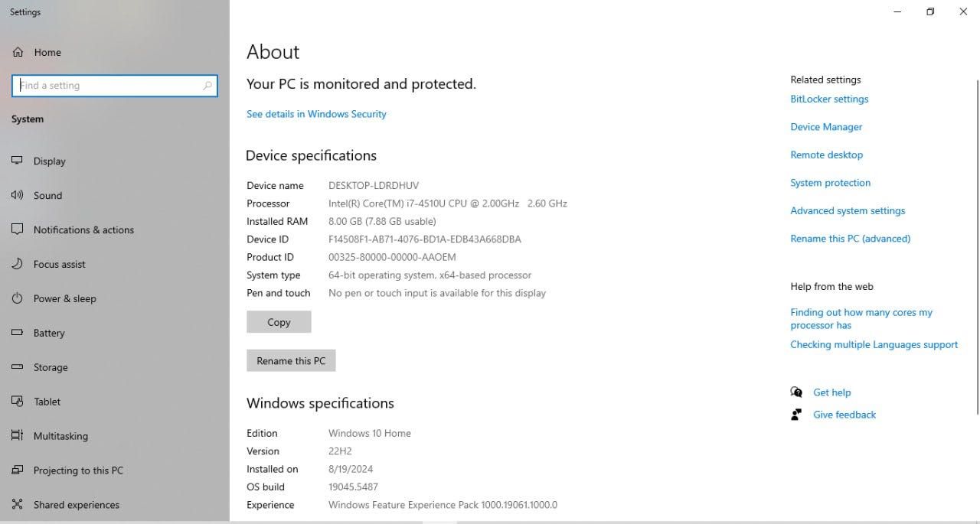Click the processor value Intel Core i7-4510U
This screenshot has width=980, height=524.
[x=448, y=203]
